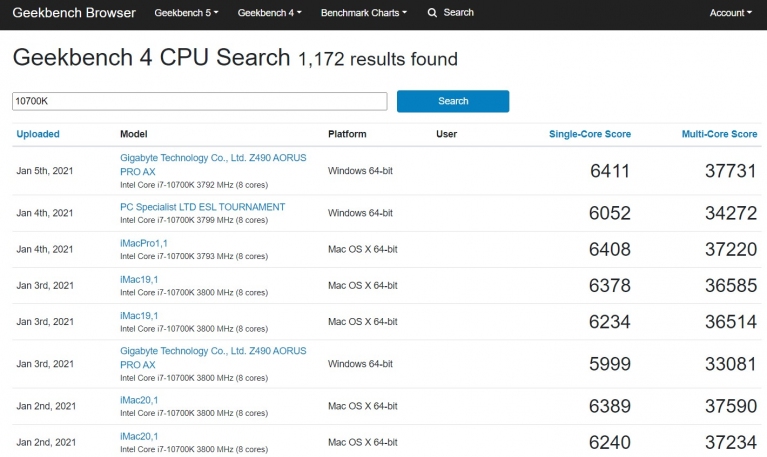This screenshot has width=767, height=457.
Task: Open the iMac19,1 result scoring 6378
Action: pos(139,279)
